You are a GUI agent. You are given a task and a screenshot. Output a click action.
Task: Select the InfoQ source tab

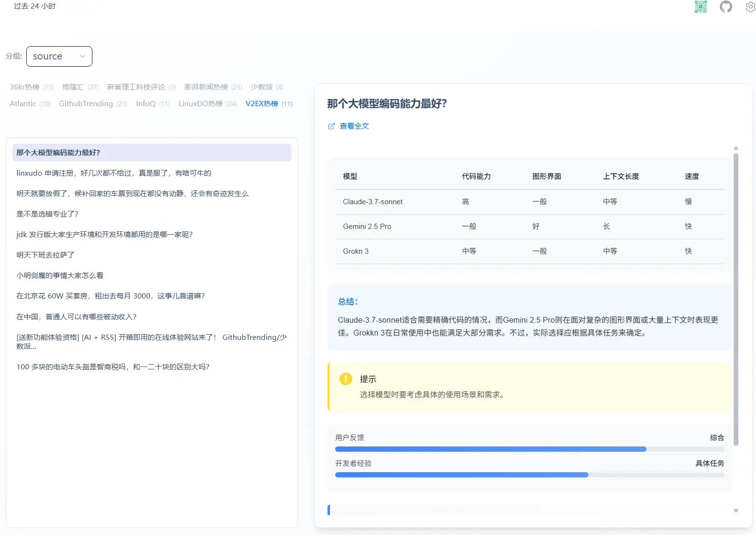pos(153,104)
